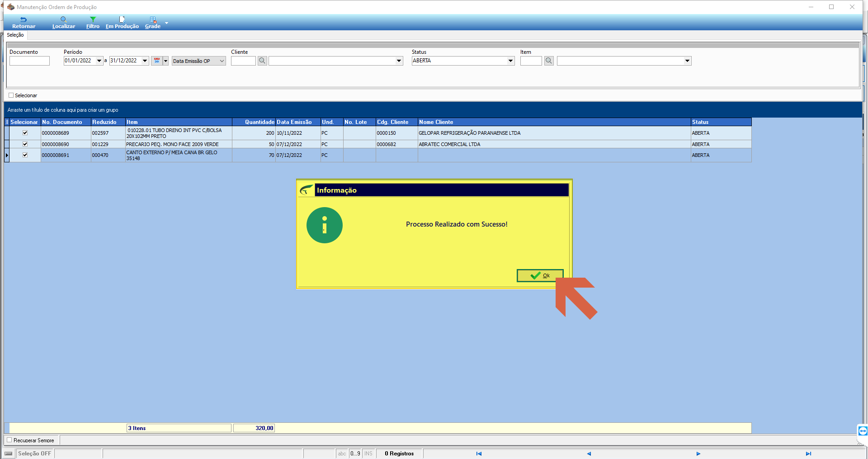Select the GELOPAR REFRIGERAÇÃO PARANAENSE LTDA cell

click(554, 133)
